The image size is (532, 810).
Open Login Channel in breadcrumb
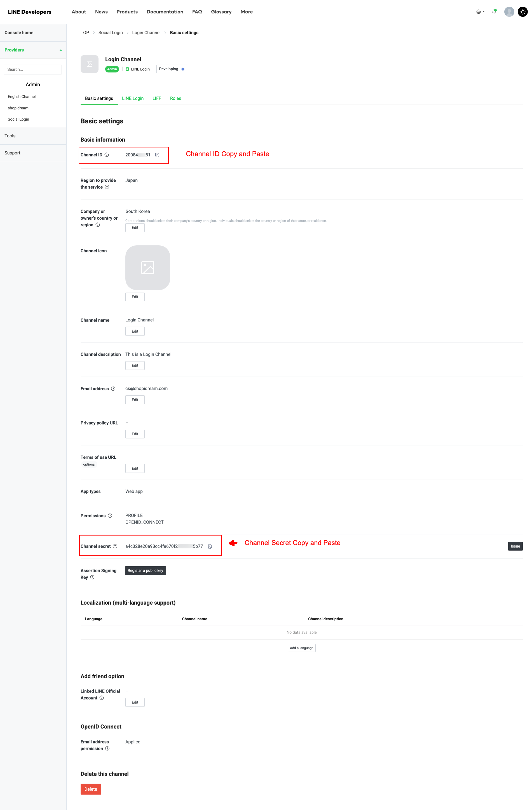(x=146, y=33)
